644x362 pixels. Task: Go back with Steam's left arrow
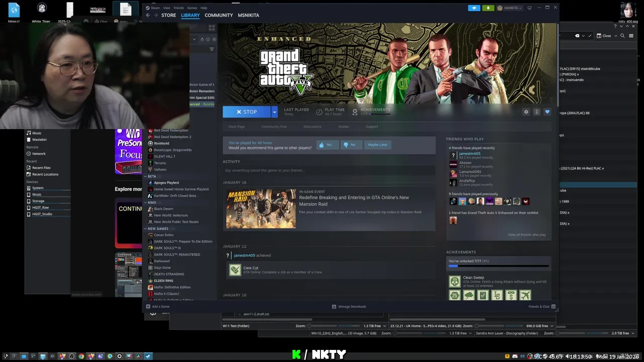click(x=148, y=15)
